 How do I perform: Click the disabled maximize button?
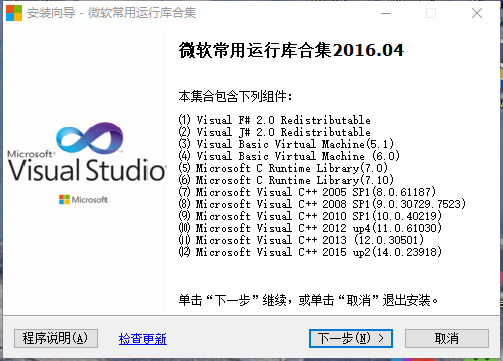(x=431, y=13)
